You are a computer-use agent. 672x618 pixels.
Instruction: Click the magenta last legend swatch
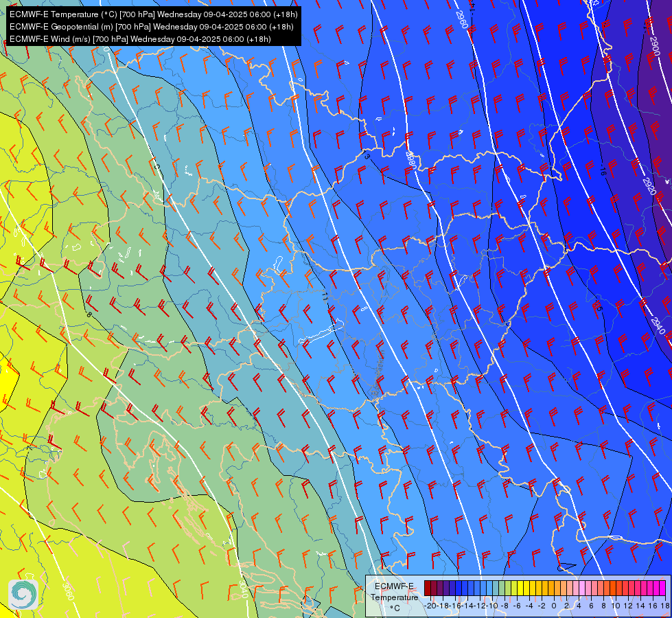(x=662, y=588)
